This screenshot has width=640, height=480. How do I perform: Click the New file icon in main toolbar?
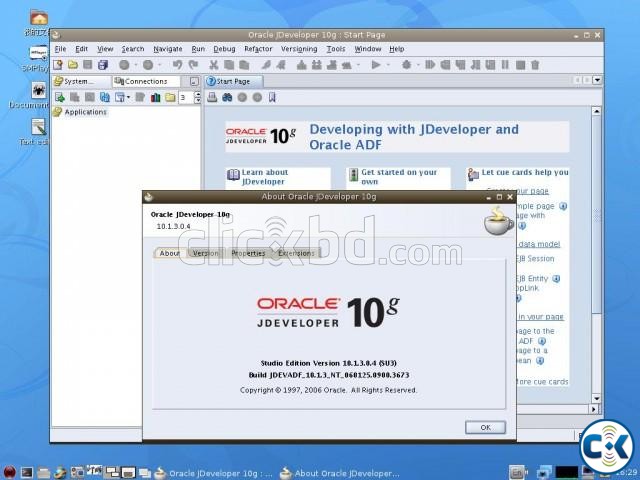(58, 64)
